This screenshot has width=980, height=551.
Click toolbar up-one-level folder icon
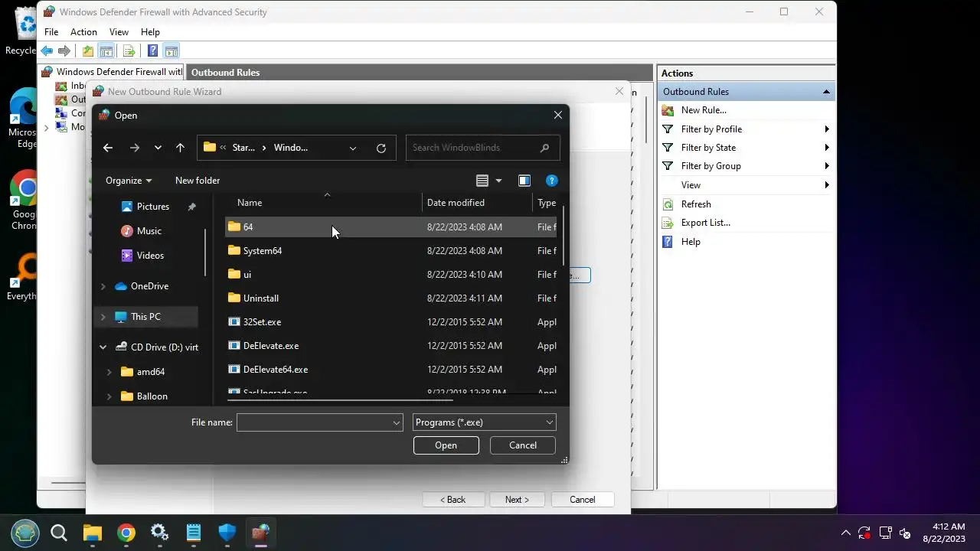pos(88,51)
